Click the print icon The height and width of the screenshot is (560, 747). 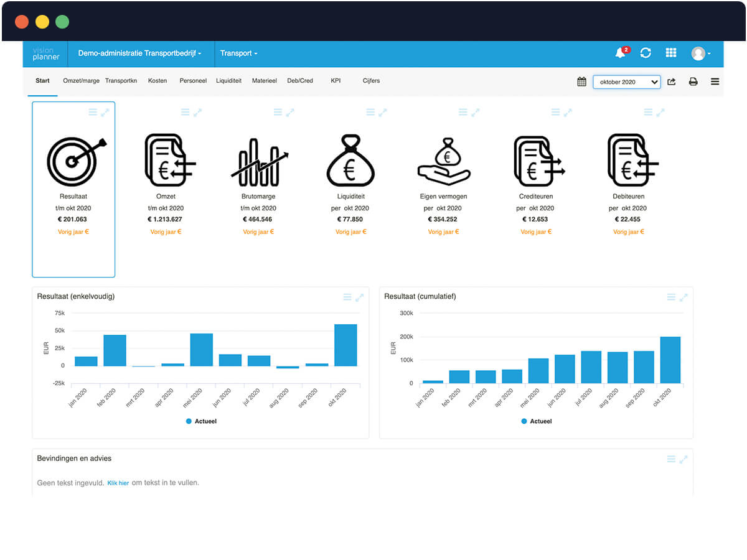point(693,82)
